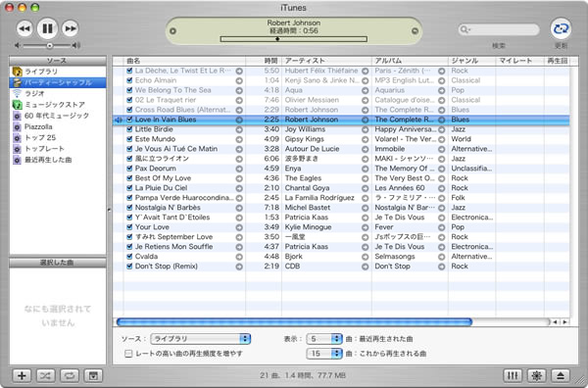Click the horizontal scrollbar under the song list
This screenshot has width=588, height=388.
(x=294, y=322)
